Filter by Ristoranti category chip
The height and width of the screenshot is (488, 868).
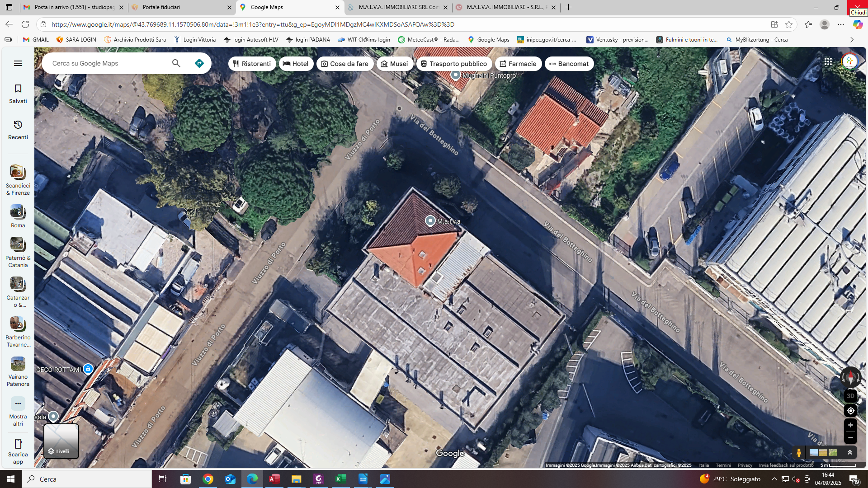(252, 64)
